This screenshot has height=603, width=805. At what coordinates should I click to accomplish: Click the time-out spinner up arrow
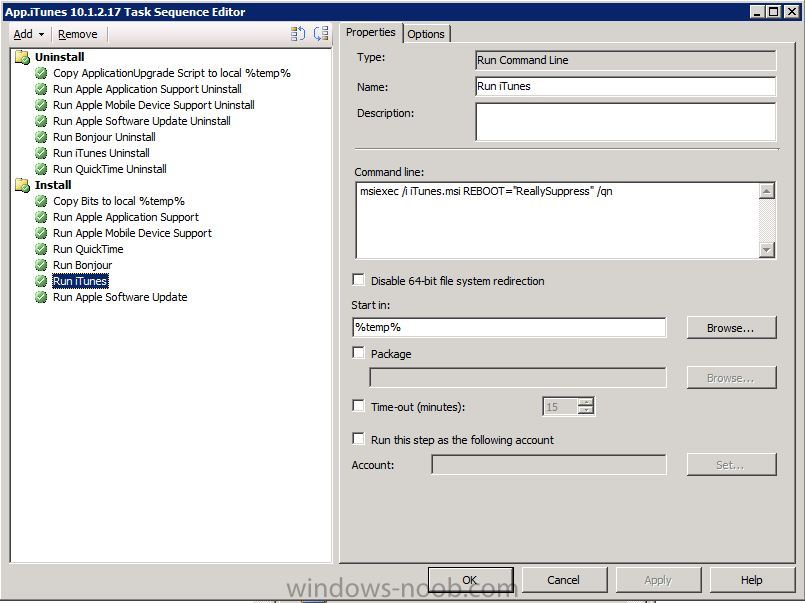[x=586, y=402]
